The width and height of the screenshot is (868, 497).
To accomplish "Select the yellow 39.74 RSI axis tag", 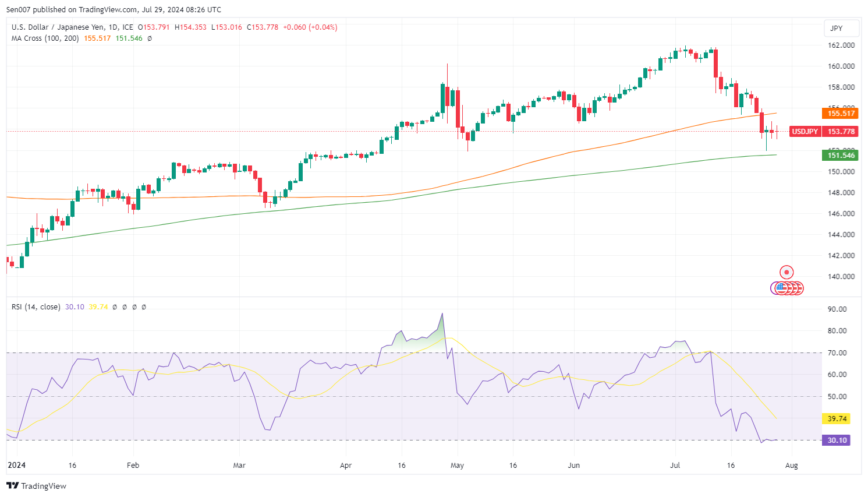I will (837, 418).
